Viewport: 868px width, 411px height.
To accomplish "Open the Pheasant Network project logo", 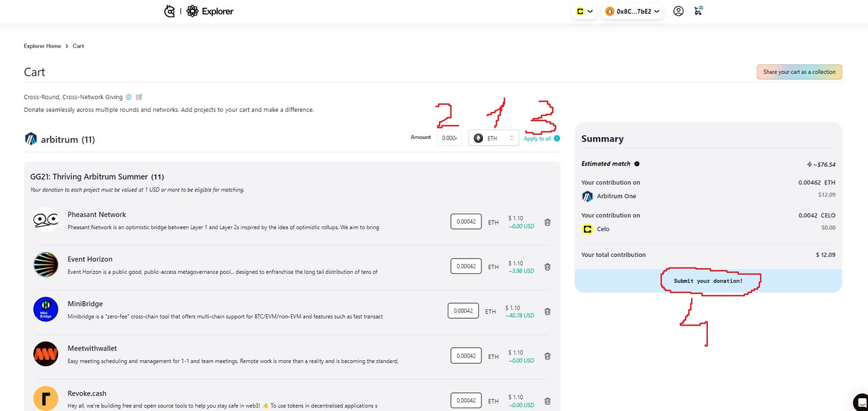I will tap(46, 220).
